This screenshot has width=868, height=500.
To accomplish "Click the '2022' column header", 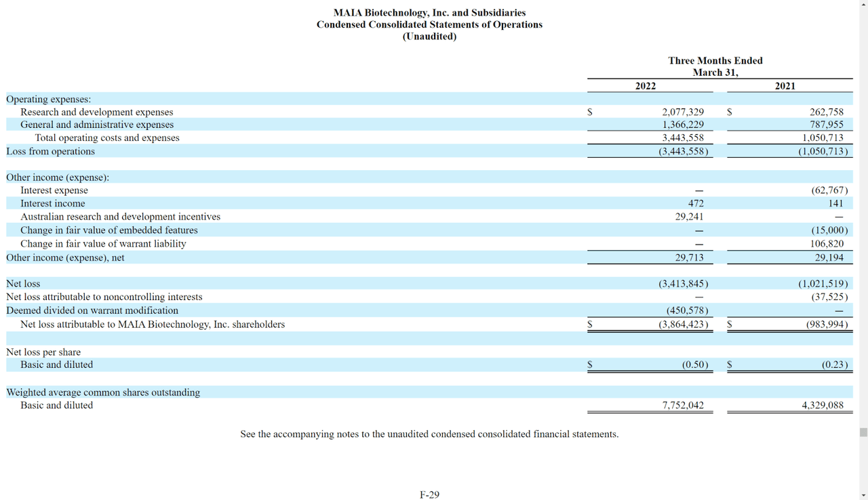I will [x=646, y=86].
